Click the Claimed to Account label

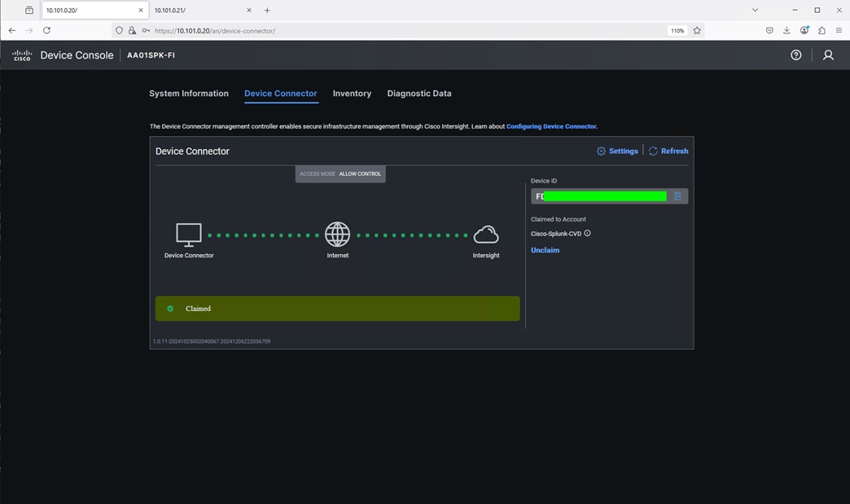[559, 219]
